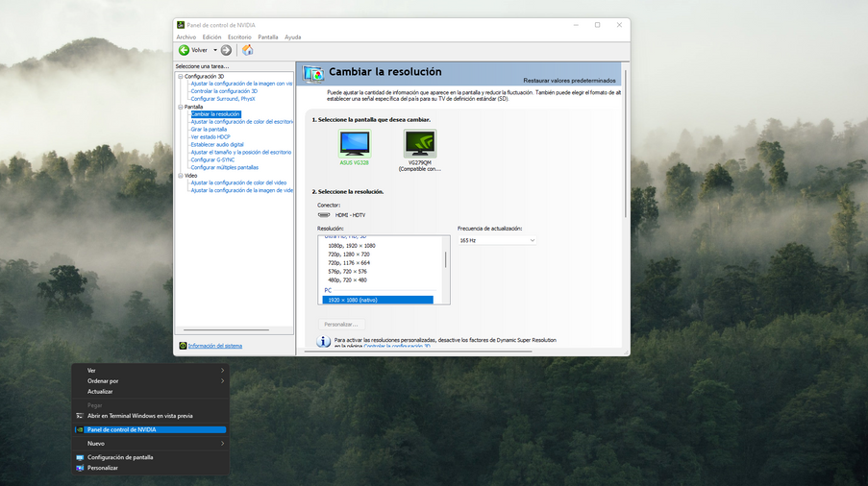Open Ver estado HDCP task
Viewport: 868px width, 486px height.
[211, 137]
